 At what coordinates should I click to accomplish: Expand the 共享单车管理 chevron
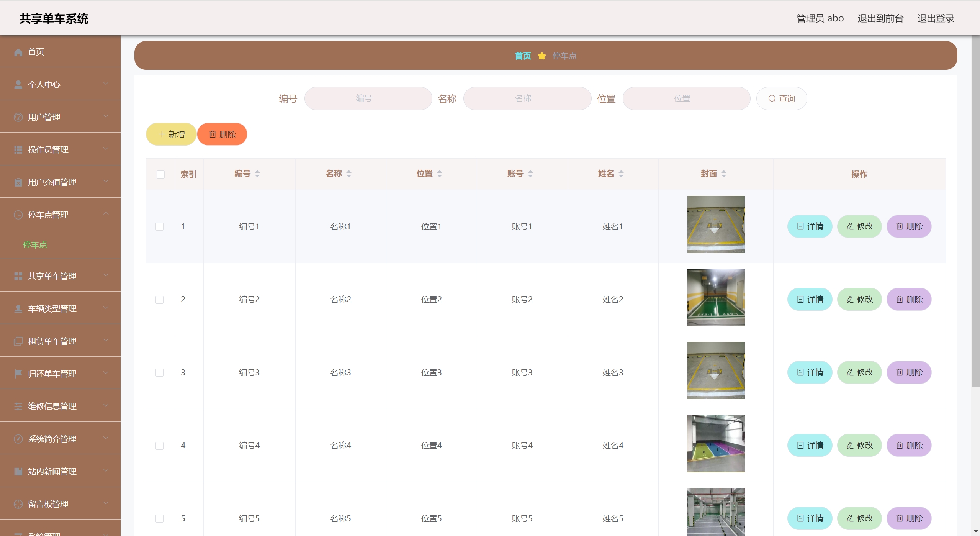pos(106,275)
